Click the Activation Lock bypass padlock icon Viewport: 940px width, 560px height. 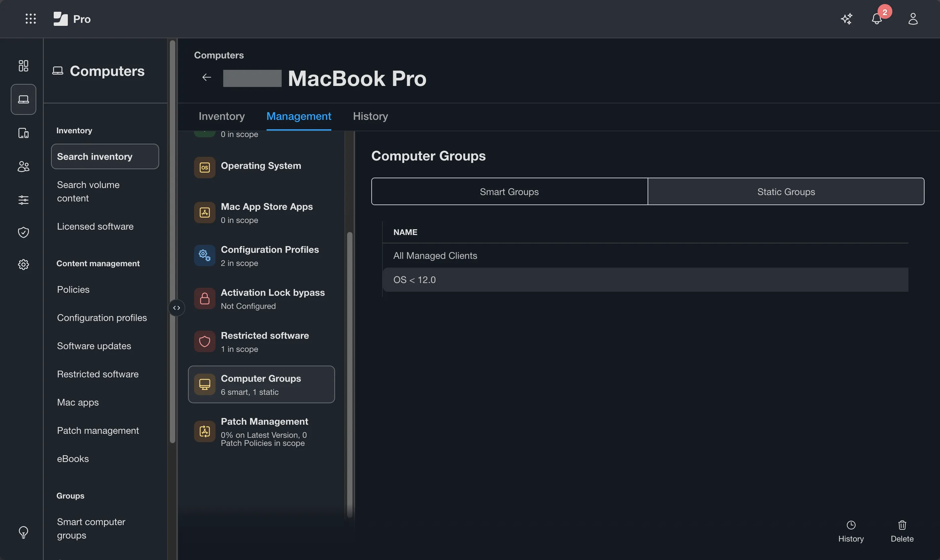[204, 299]
